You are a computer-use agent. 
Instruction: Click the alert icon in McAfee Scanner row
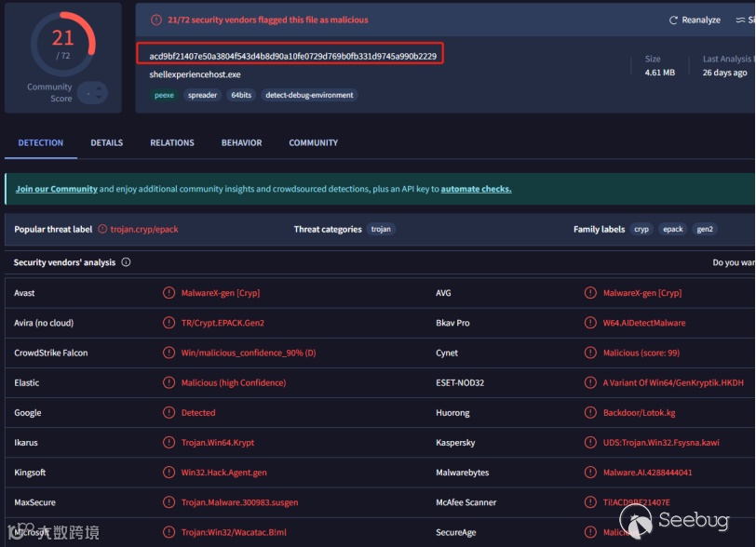[x=590, y=501]
